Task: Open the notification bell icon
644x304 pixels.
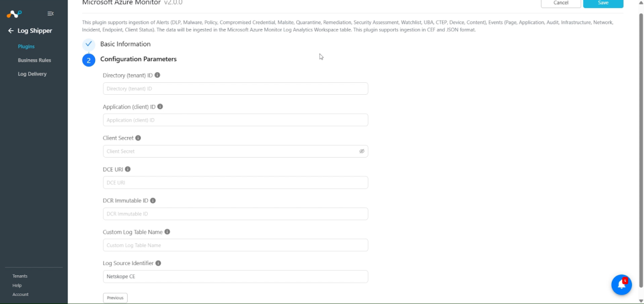Action: click(x=621, y=285)
